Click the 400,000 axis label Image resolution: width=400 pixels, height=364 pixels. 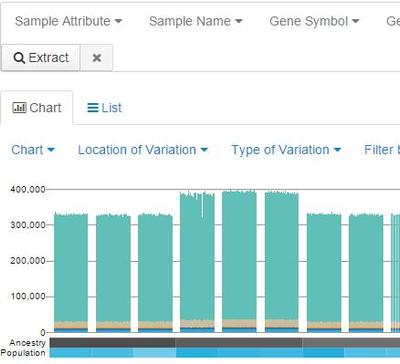click(x=28, y=190)
